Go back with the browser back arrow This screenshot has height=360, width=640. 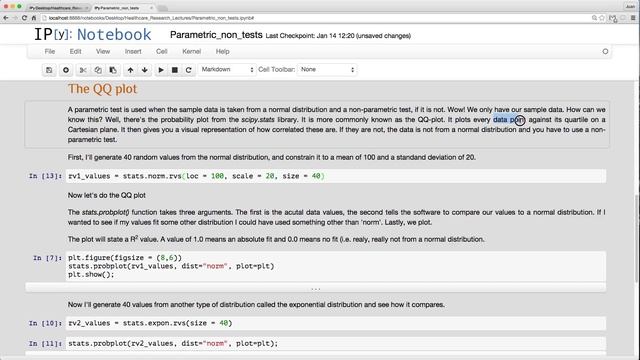(6, 18)
